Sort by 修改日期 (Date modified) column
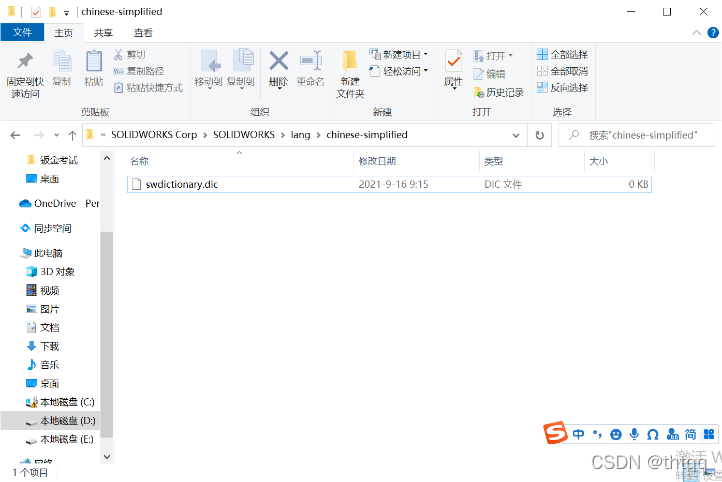This screenshot has width=722, height=482. click(377, 161)
